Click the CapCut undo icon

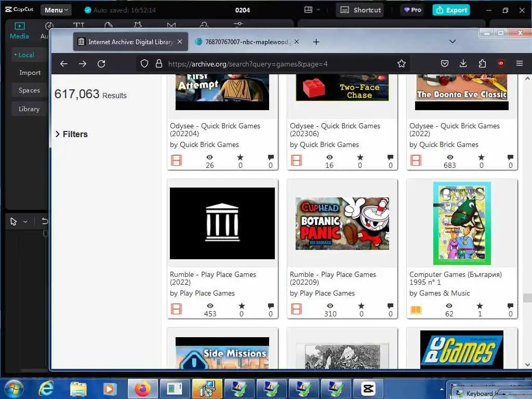[x=45, y=221]
